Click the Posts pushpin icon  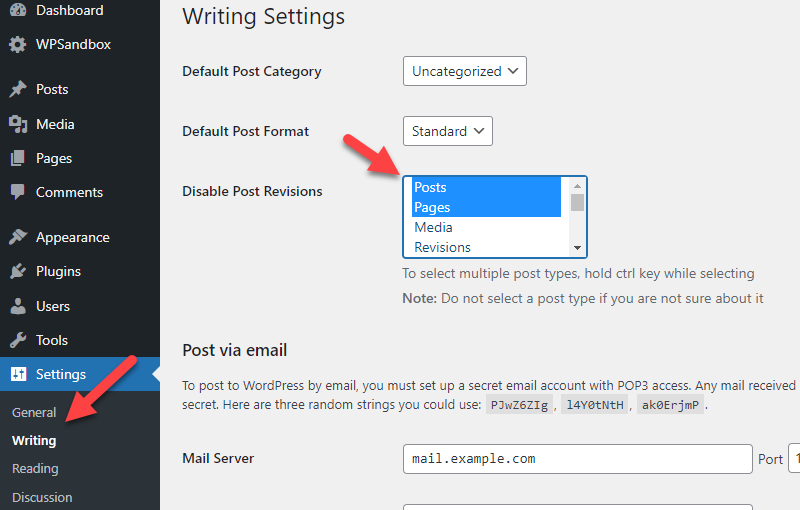point(18,89)
